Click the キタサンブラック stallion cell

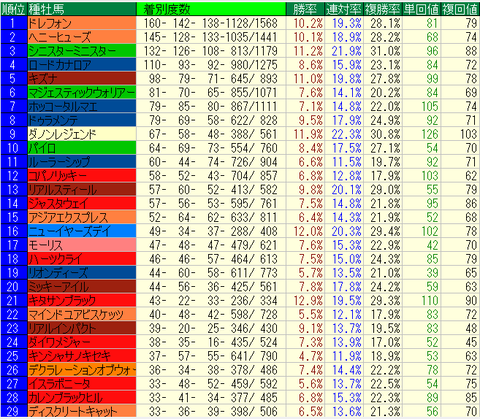point(82,300)
